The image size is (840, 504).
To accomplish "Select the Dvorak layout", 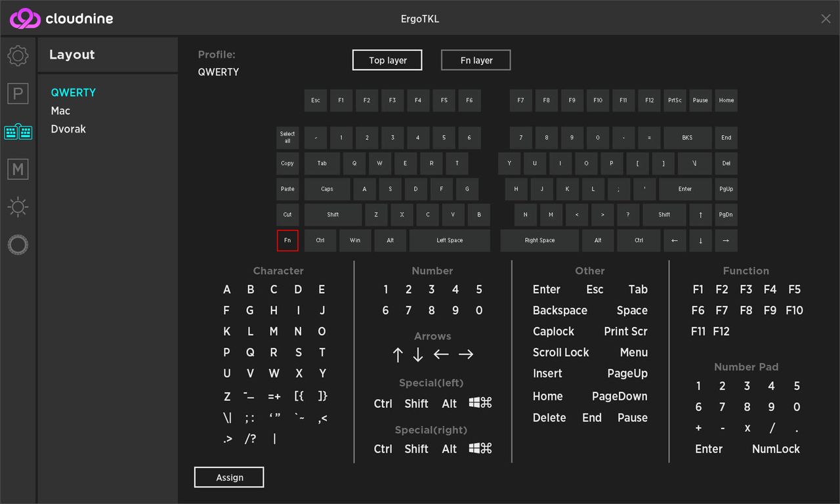I will (68, 129).
